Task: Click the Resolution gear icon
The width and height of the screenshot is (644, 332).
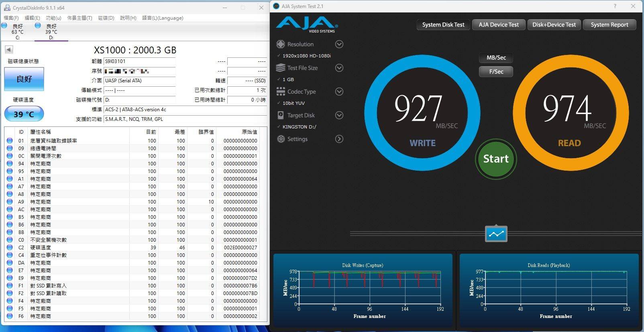Action: [x=280, y=44]
